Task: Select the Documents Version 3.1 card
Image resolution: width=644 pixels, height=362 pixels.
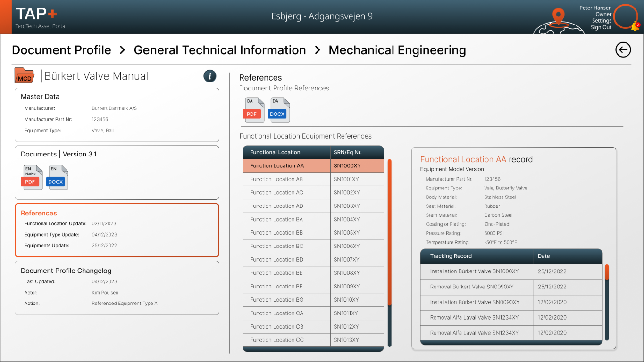Action: point(117,173)
